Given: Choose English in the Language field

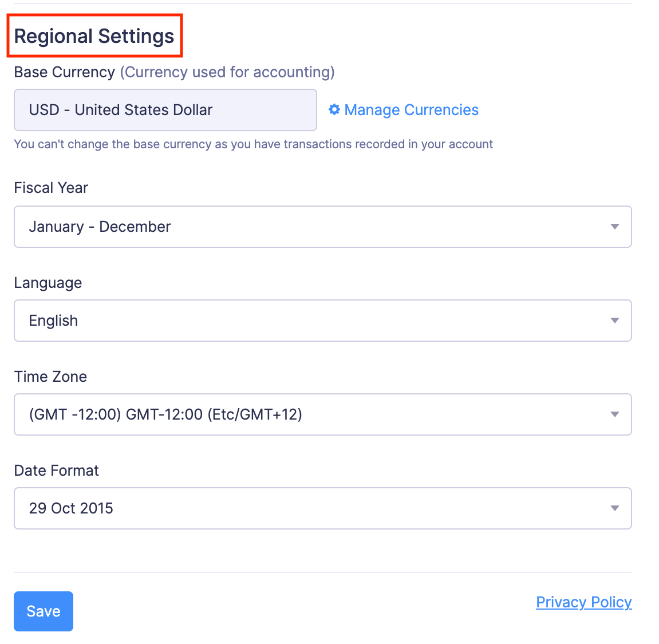Looking at the screenshot, I should pyautogui.click(x=53, y=321).
